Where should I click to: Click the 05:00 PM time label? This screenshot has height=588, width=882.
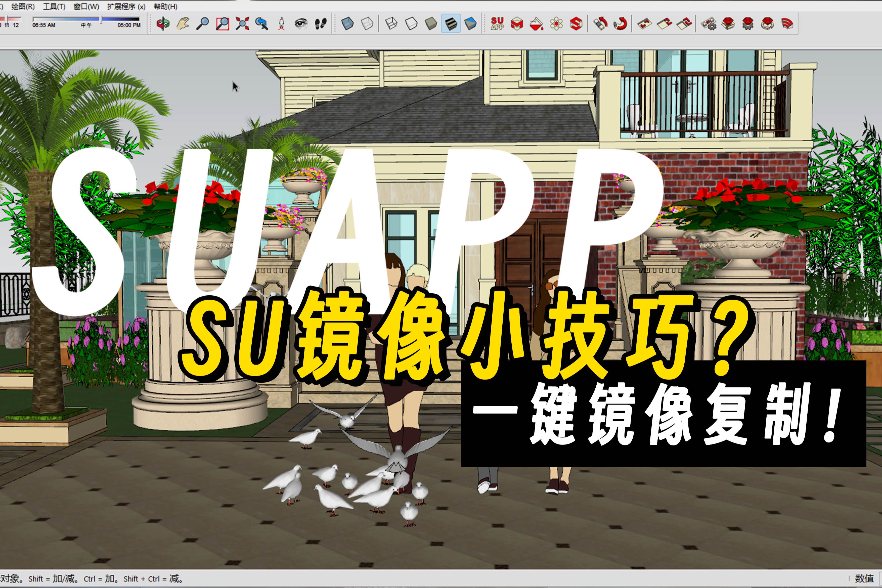click(x=129, y=25)
